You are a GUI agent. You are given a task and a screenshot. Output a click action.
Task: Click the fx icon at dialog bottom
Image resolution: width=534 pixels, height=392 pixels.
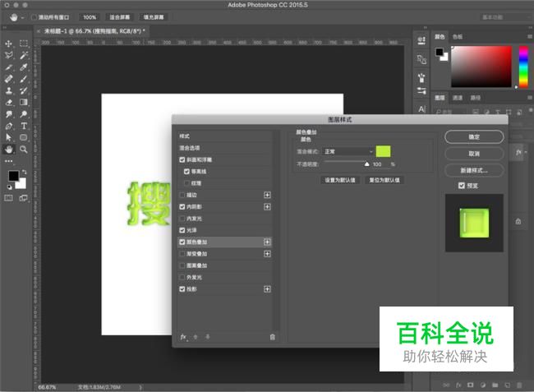183,337
